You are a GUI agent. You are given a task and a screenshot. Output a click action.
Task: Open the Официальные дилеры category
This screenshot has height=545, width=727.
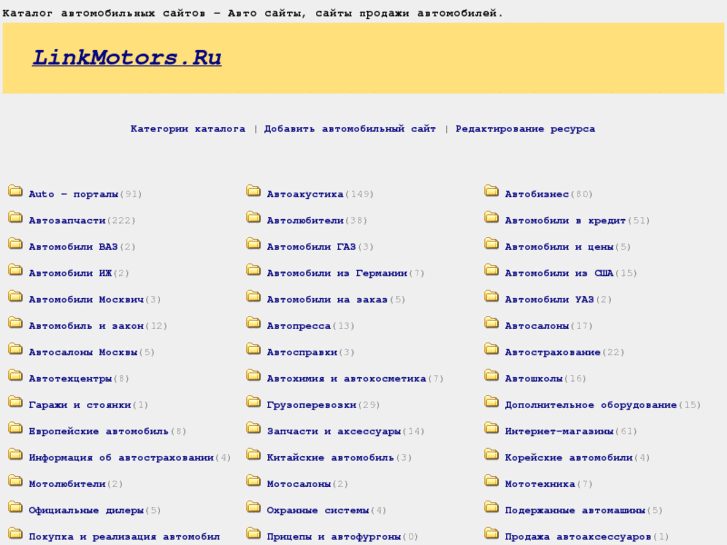pos(86,511)
